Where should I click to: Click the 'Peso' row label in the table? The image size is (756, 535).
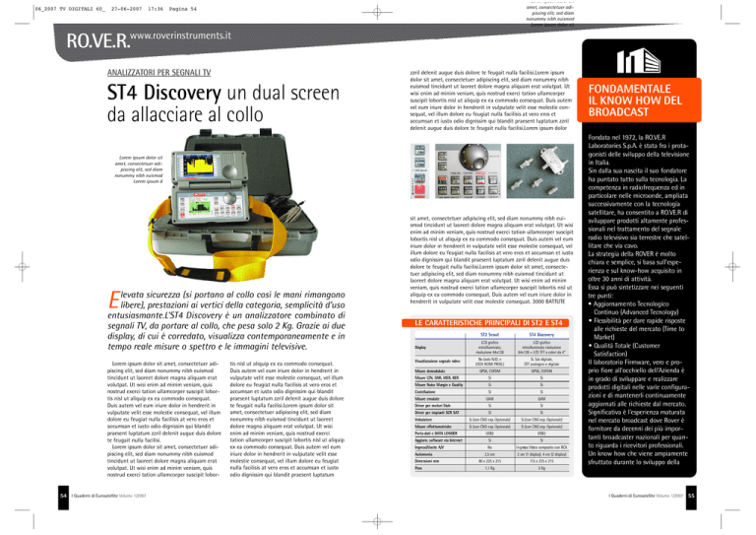418,468
